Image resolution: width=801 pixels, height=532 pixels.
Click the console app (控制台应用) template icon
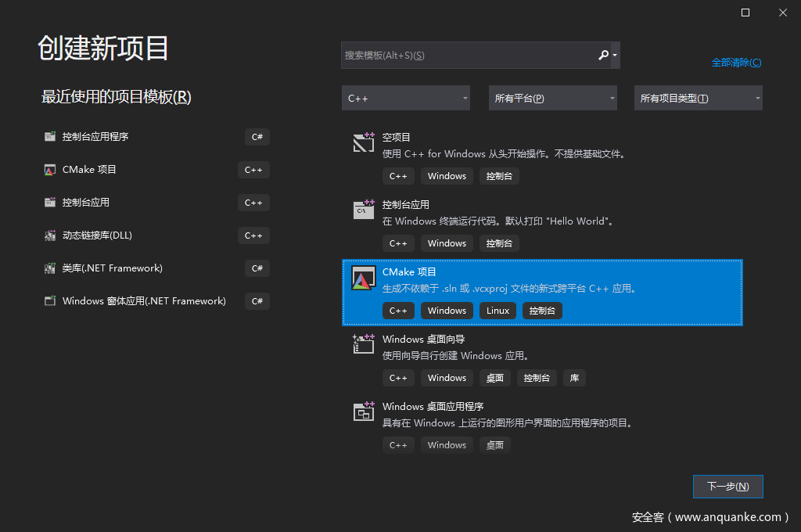[363, 210]
